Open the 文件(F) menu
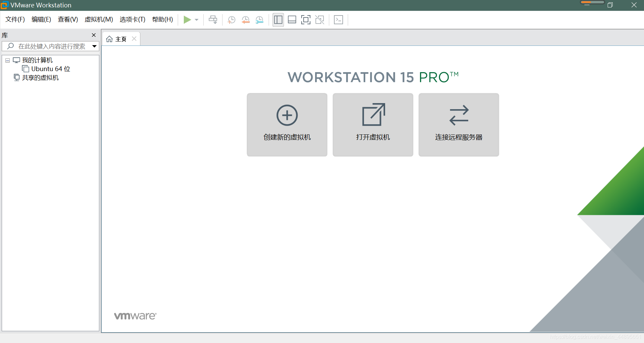The width and height of the screenshot is (644, 343). tap(15, 20)
